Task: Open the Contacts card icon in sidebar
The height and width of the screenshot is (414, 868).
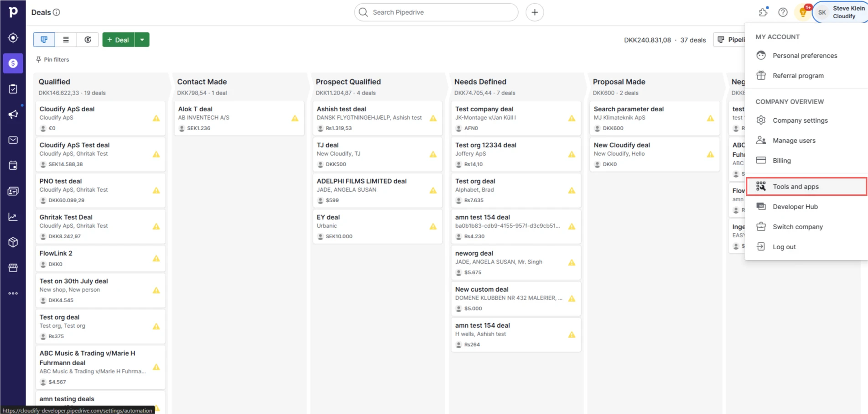Action: coord(13,191)
